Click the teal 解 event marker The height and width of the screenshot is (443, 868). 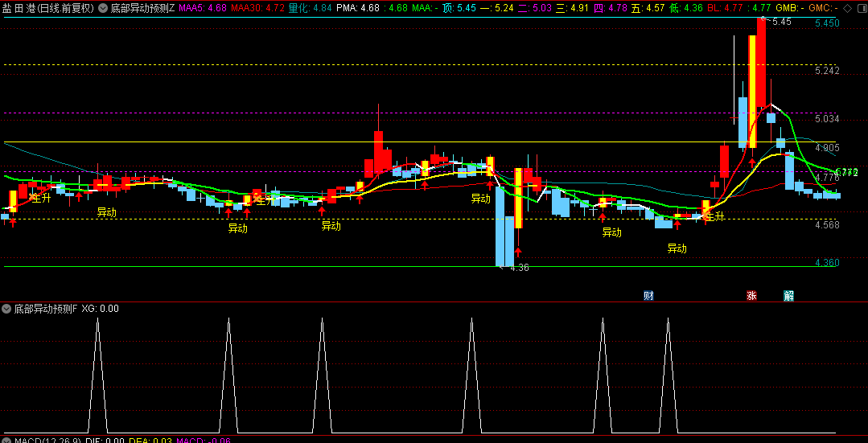788,295
